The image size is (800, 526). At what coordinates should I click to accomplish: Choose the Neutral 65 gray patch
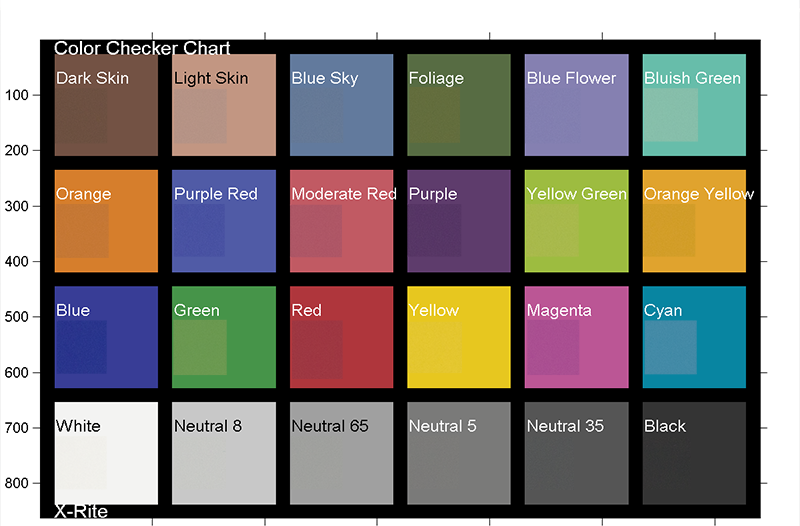coord(341,453)
